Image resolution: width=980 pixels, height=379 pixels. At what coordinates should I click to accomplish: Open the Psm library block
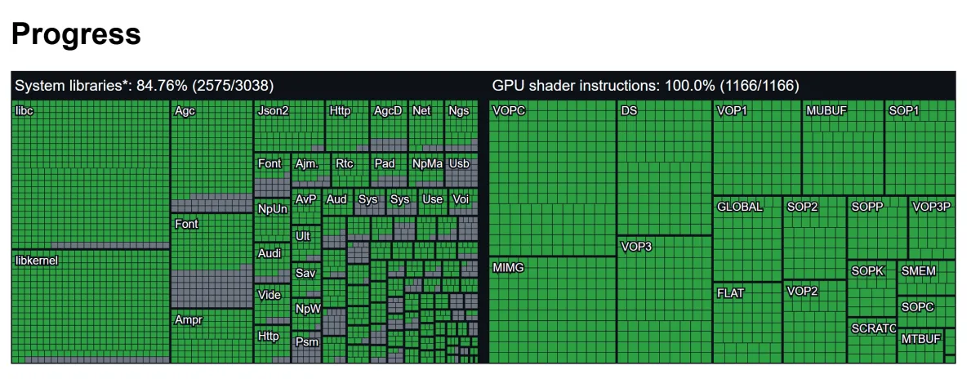[306, 349]
